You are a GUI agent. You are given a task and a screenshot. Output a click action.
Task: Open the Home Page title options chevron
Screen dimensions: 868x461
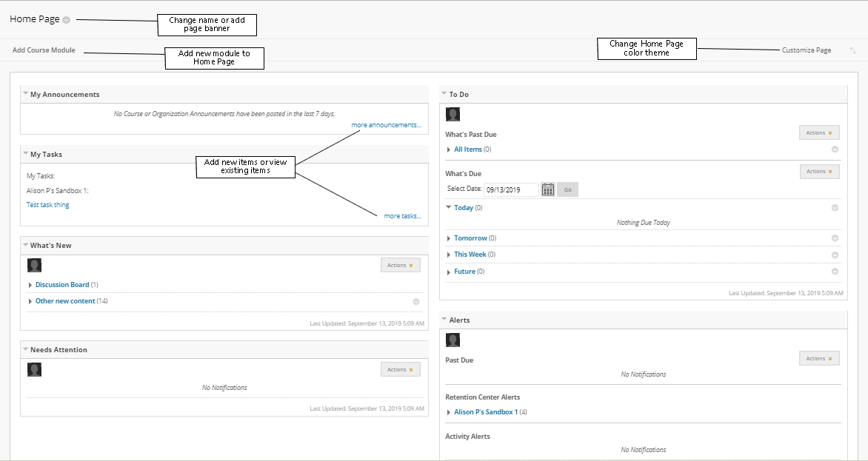coord(67,20)
